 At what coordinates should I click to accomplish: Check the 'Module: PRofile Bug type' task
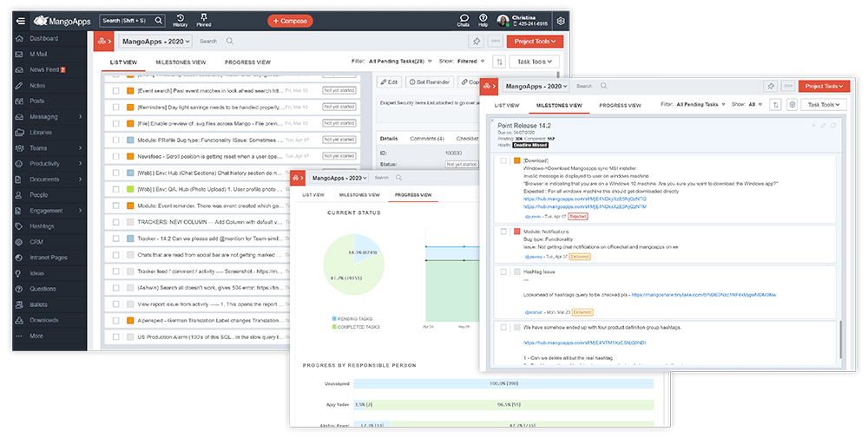116,140
